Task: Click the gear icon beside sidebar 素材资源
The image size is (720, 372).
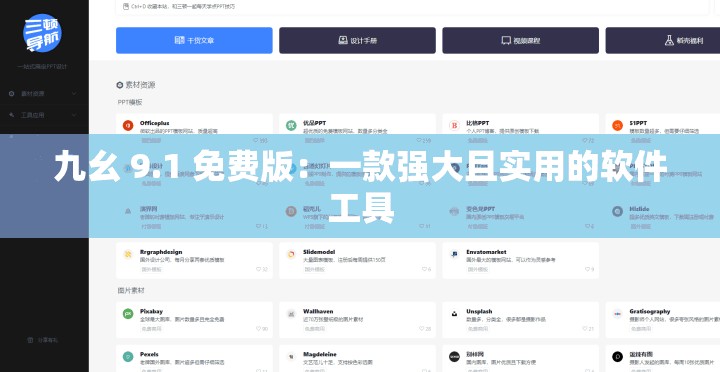Action: [x=11, y=94]
